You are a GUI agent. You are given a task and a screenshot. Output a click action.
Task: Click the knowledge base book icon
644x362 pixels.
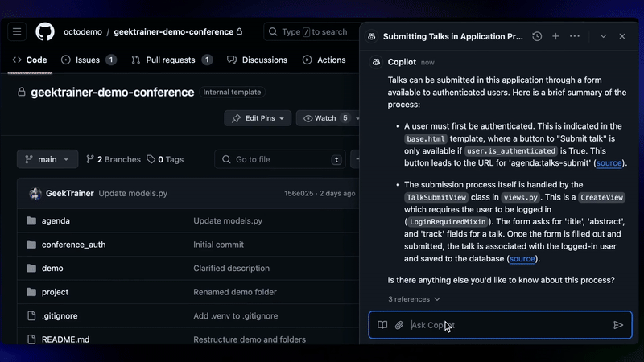382,325
